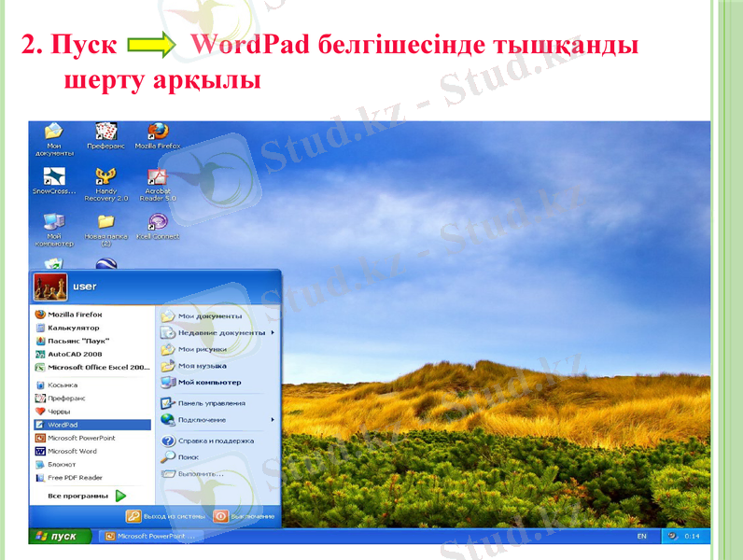Open Kcell Connect desktop icon
Image resolution: width=743 pixels, height=560 pixels.
[157, 222]
